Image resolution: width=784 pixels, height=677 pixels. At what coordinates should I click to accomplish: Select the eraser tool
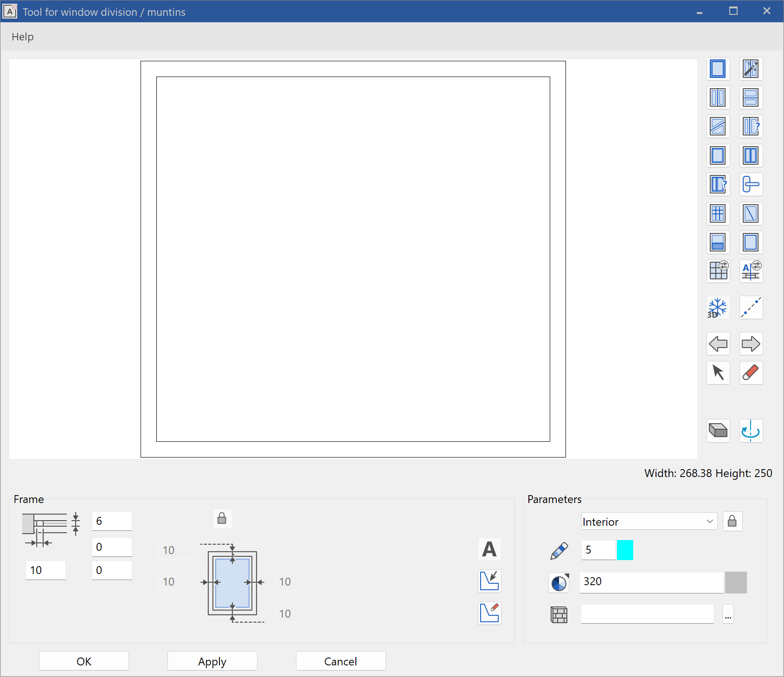751,373
